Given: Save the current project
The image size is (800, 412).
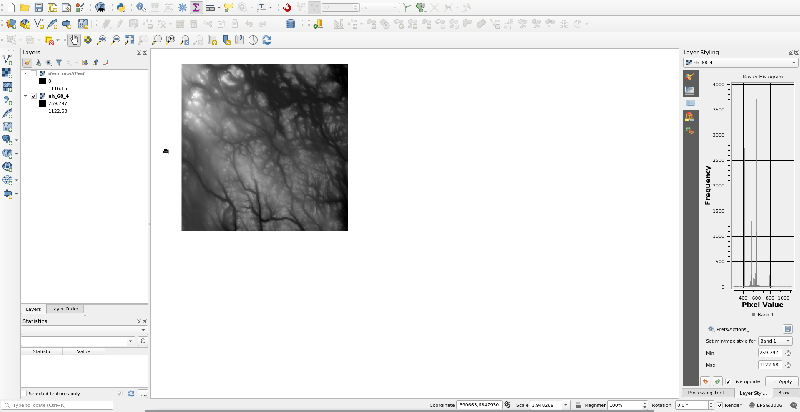Looking at the screenshot, I should click(38, 8).
